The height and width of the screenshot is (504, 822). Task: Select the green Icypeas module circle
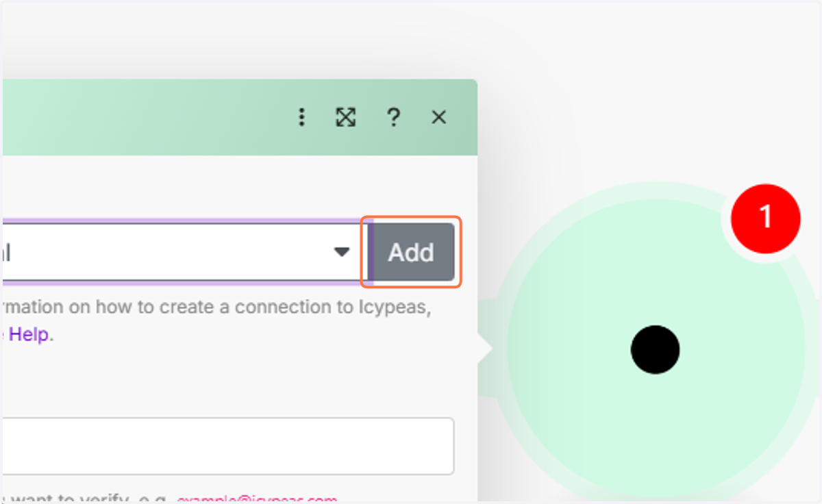(x=656, y=349)
